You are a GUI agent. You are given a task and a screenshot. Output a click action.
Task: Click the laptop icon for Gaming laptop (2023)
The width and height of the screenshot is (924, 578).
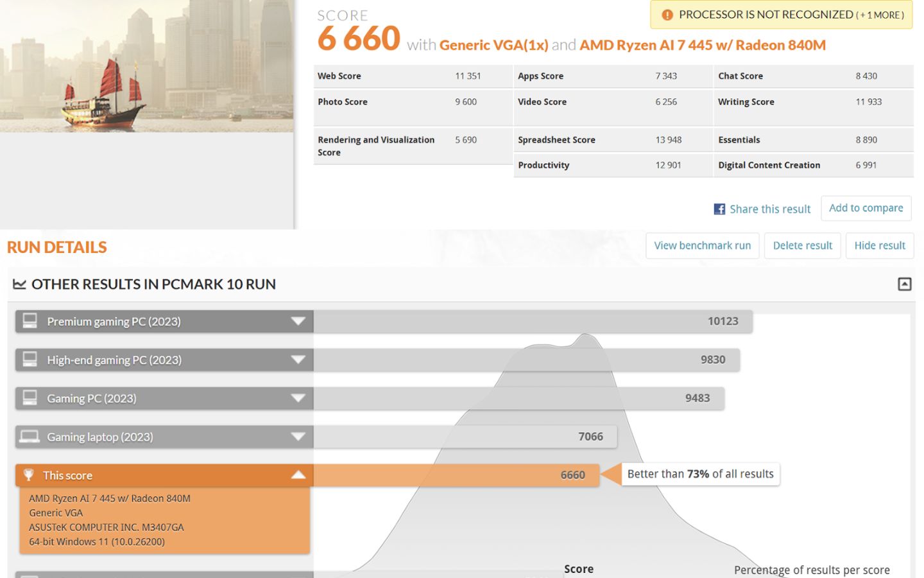tap(30, 436)
